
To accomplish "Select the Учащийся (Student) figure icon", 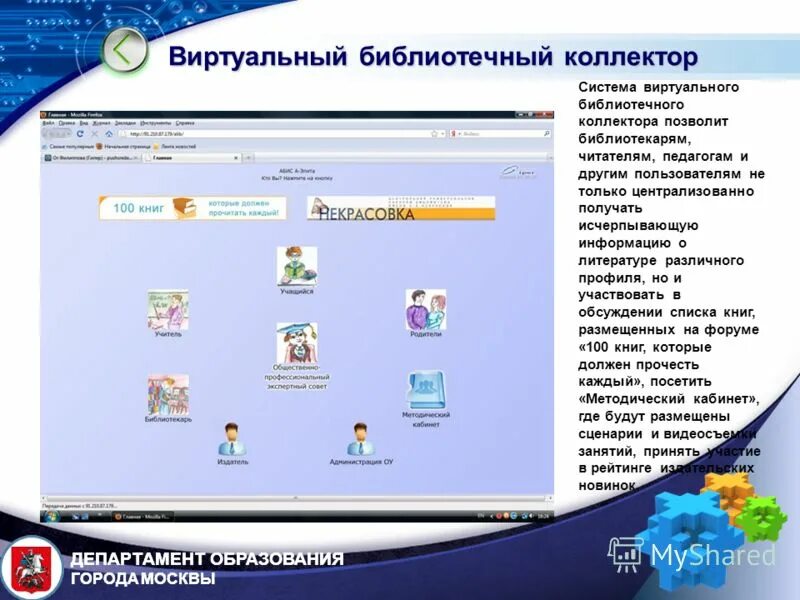I will pyautogui.click(x=295, y=266).
